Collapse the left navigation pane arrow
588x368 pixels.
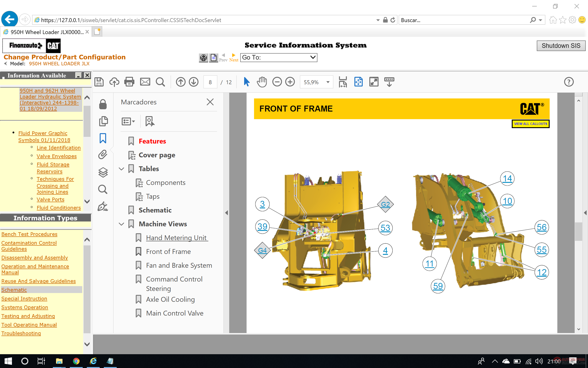(x=226, y=213)
